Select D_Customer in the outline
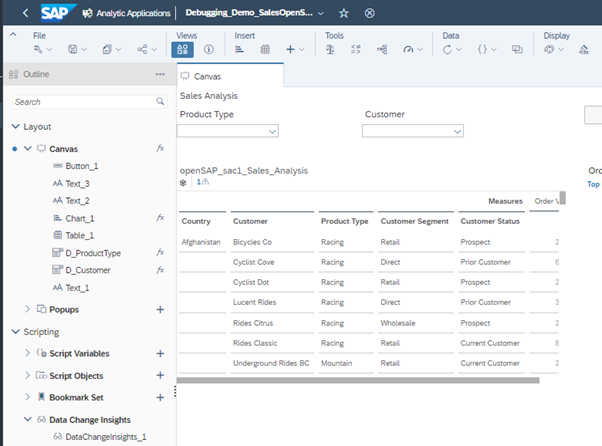This screenshot has width=602, height=446. pyautogui.click(x=88, y=270)
